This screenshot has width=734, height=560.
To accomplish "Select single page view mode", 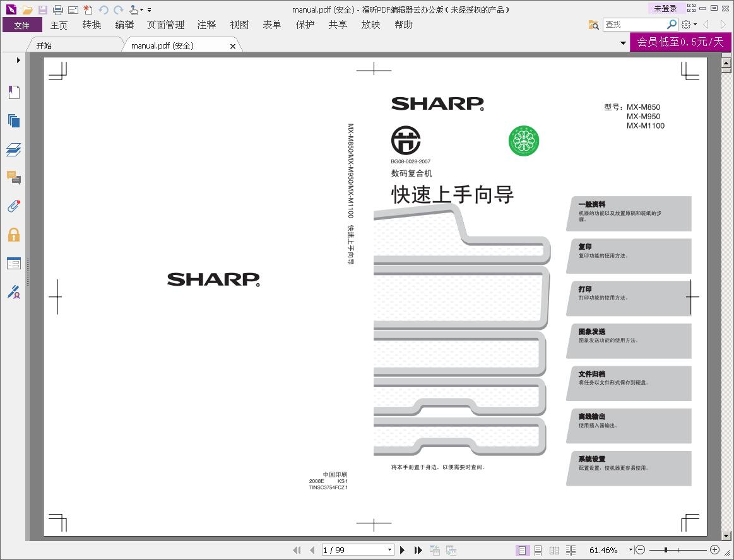I will point(522,550).
